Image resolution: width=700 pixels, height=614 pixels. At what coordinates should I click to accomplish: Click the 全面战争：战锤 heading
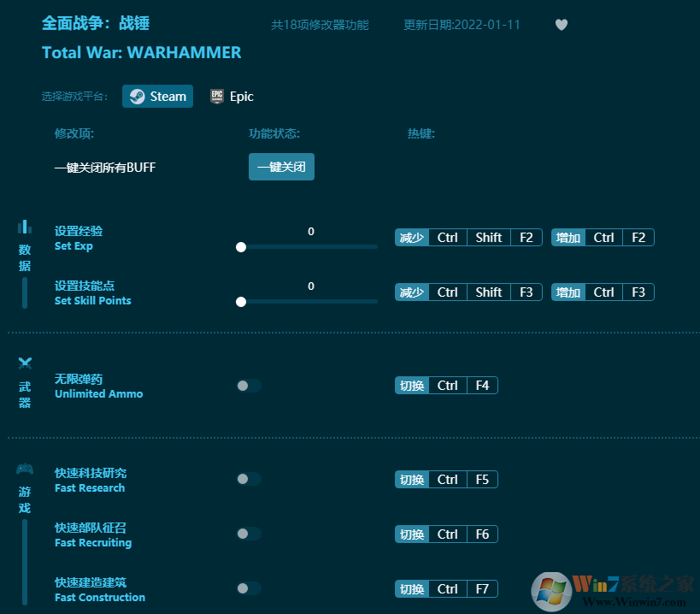point(96,23)
